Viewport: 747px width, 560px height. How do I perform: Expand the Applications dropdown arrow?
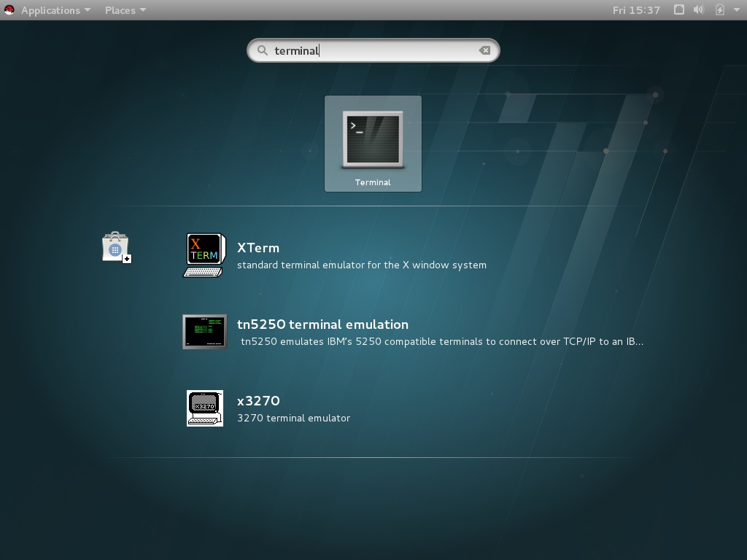pos(88,9)
